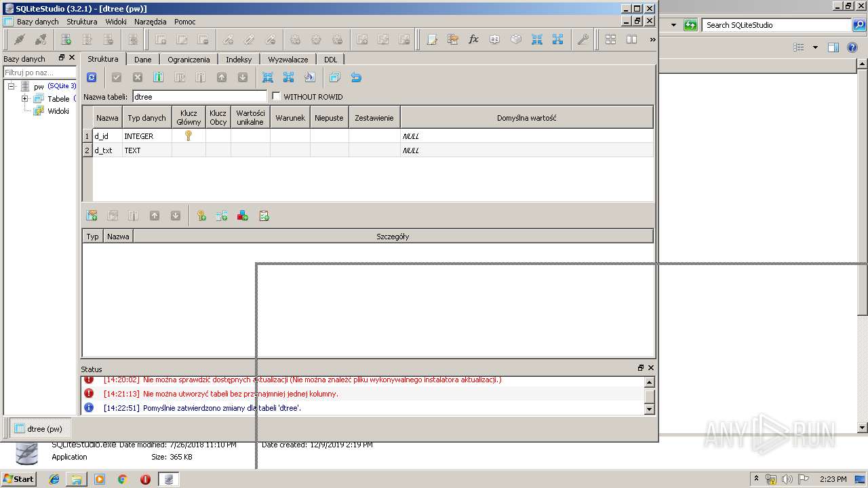Click the dtree (pw) window taskbar button
Viewport: 868px width, 488px height.
click(39, 428)
